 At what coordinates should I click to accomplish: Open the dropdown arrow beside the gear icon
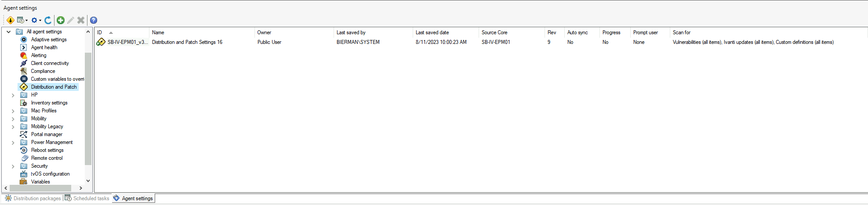point(40,20)
